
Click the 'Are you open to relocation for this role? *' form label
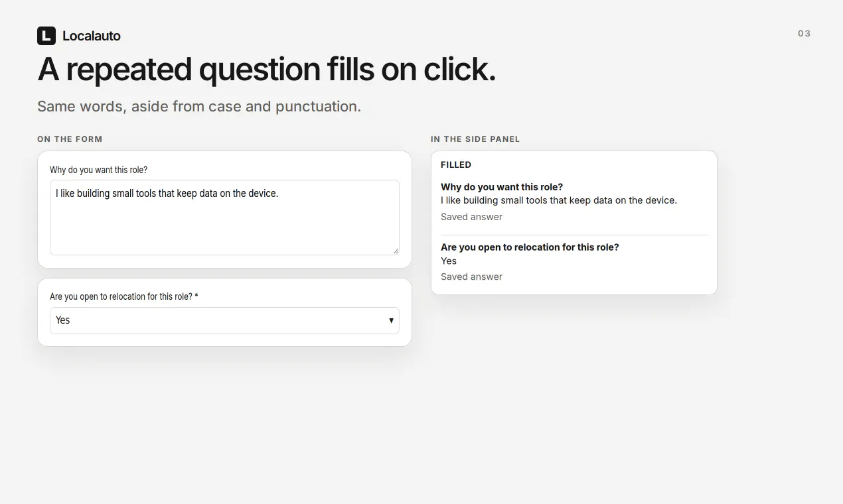124,296
